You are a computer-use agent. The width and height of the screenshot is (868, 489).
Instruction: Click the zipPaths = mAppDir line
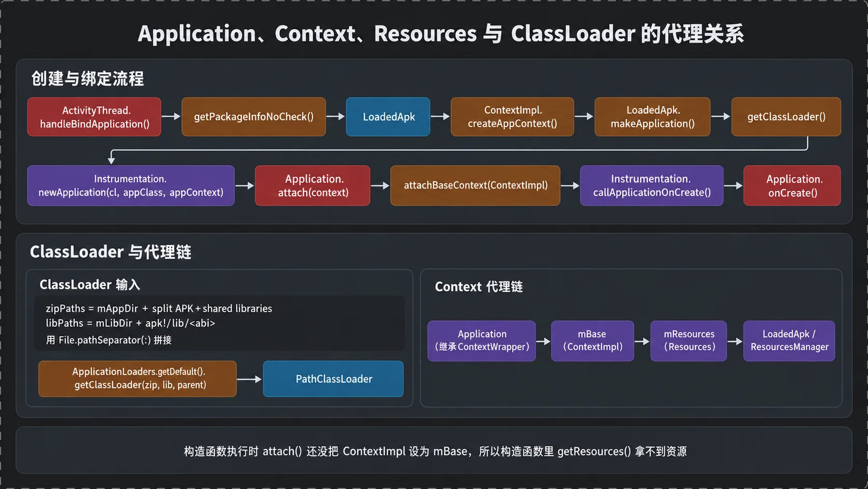pyautogui.click(x=159, y=309)
